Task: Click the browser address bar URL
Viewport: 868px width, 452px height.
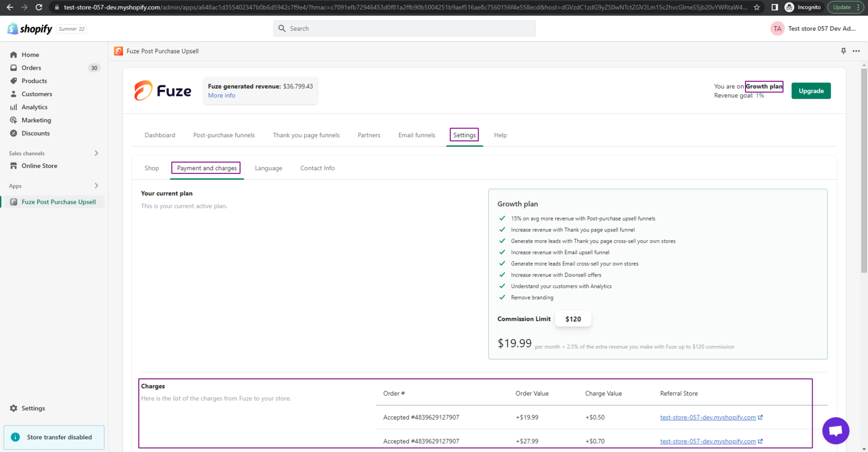Action: click(x=405, y=7)
